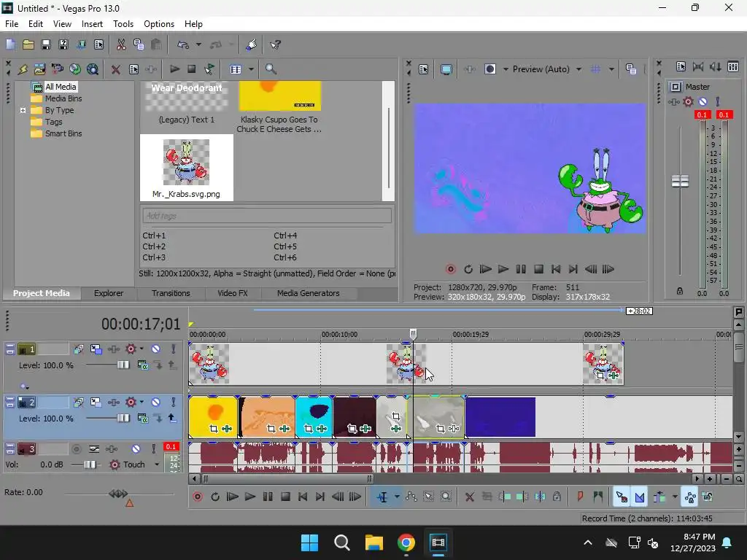Open the Views dropdown arrow in Project Media

tap(251, 69)
